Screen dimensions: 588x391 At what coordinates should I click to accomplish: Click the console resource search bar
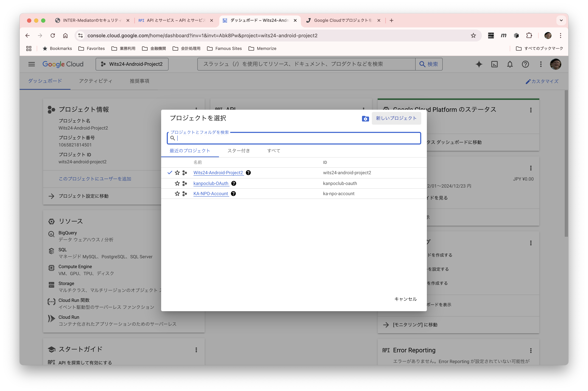pos(306,64)
